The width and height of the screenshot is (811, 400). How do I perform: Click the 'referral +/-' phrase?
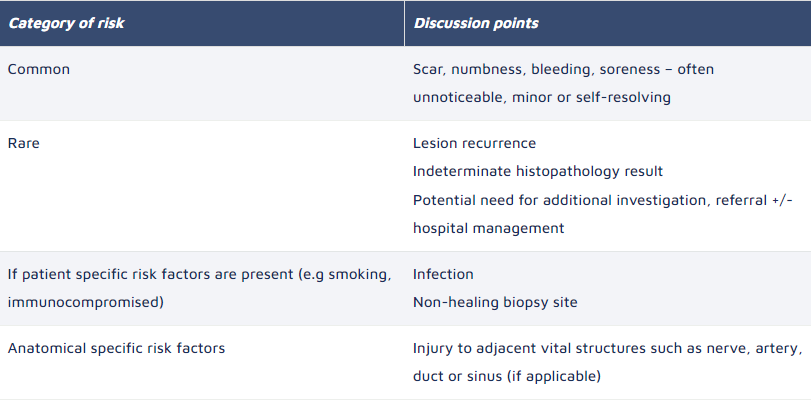[x=754, y=200]
